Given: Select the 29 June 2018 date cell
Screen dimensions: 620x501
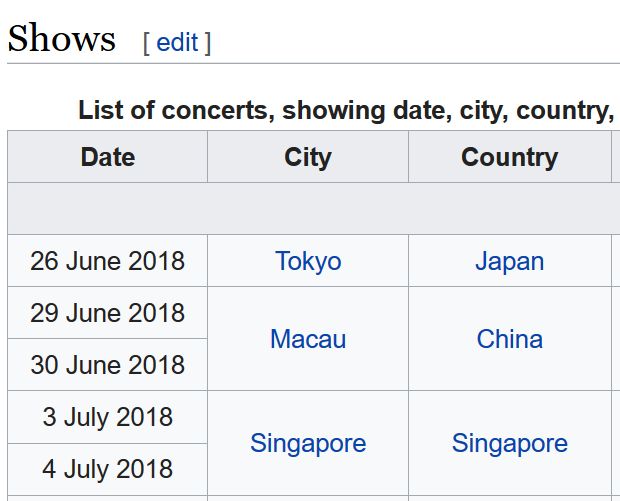Looking at the screenshot, I should coord(108,313).
